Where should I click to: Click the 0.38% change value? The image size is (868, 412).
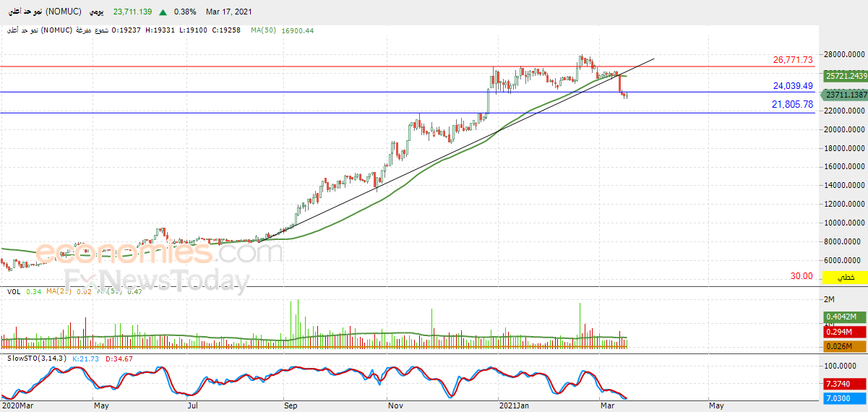(x=185, y=12)
